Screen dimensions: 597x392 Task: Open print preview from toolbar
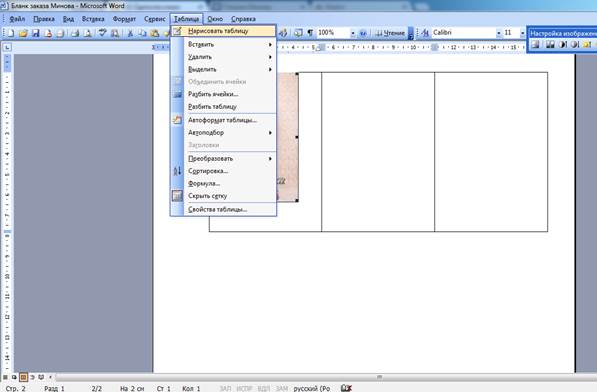pos(87,33)
